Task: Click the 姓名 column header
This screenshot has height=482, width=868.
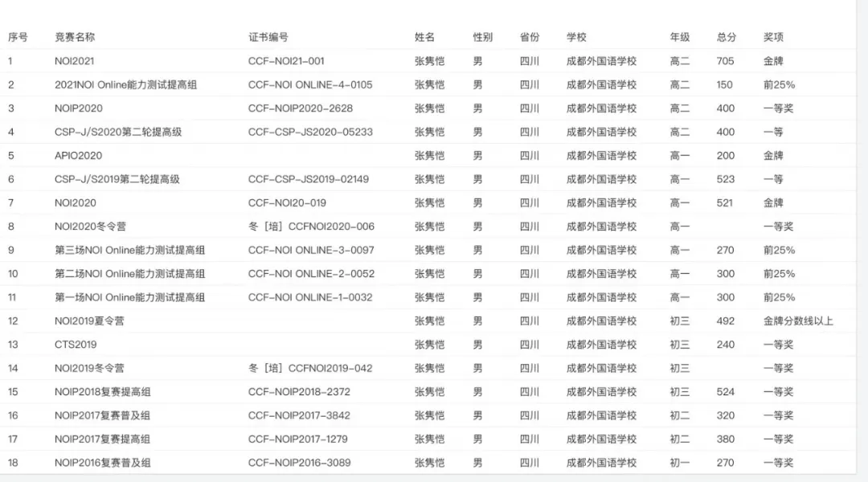Action: pos(424,37)
